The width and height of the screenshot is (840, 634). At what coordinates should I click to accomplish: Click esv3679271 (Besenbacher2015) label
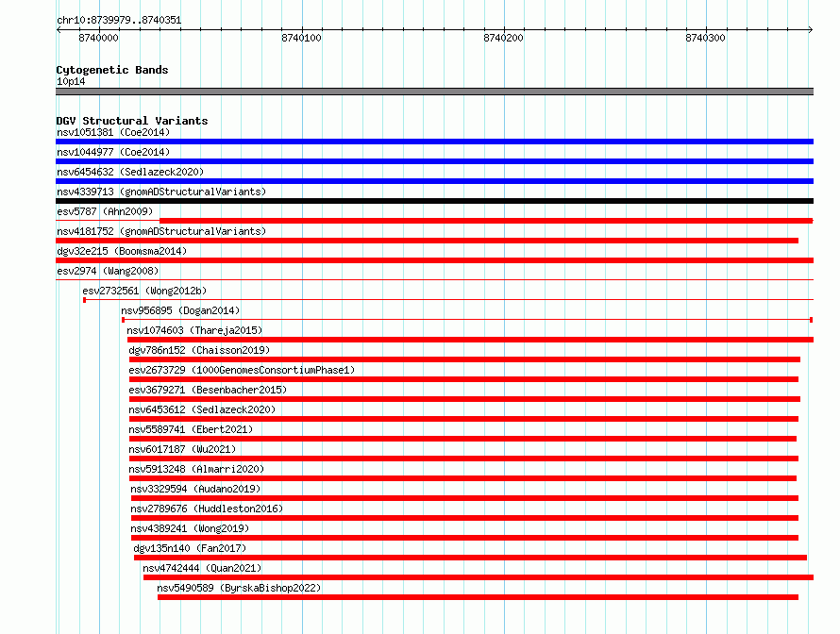(x=208, y=390)
